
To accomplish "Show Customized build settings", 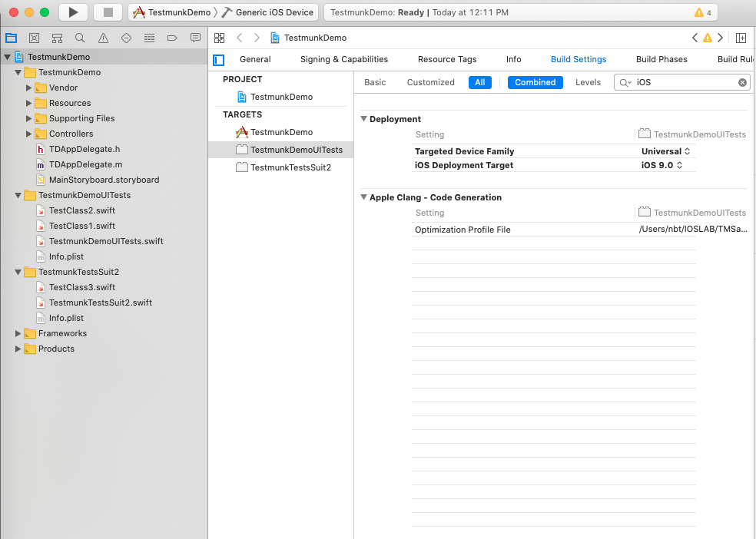I will click(x=430, y=82).
